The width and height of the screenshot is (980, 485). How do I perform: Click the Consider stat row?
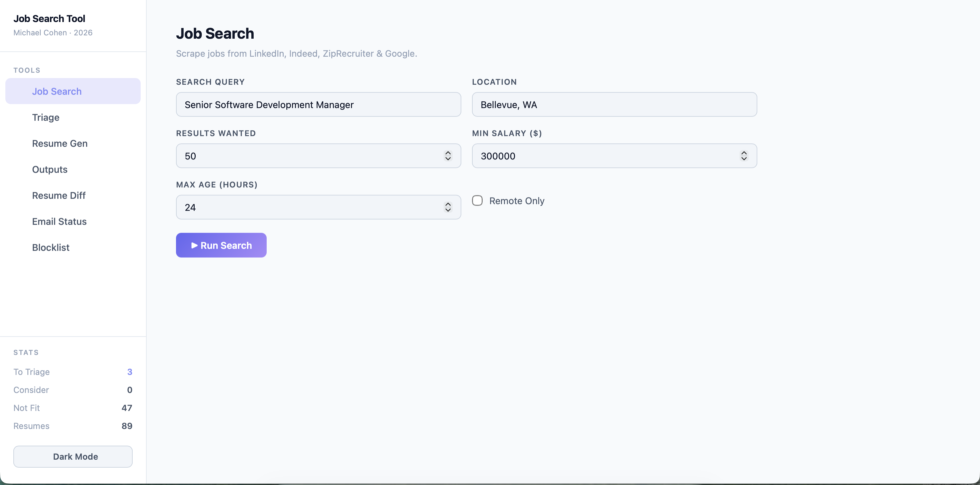(x=72, y=390)
